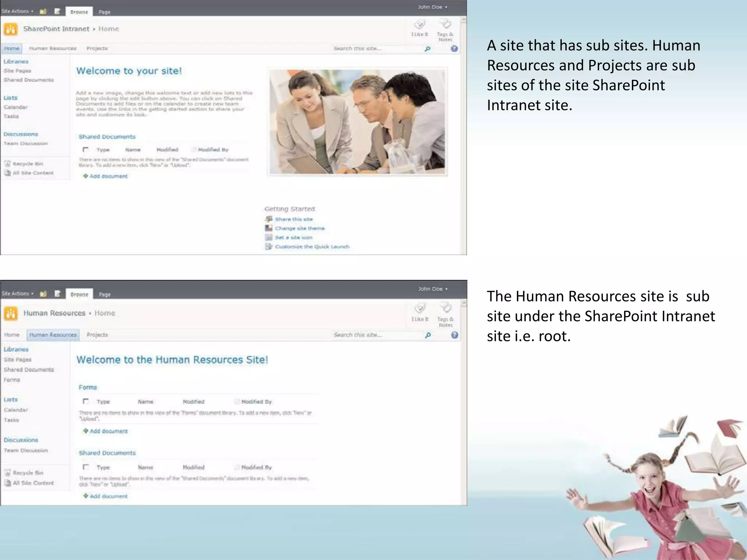This screenshot has width=747, height=560.
Task: Open Site Pages in top window sidebar
Action: 17,71
